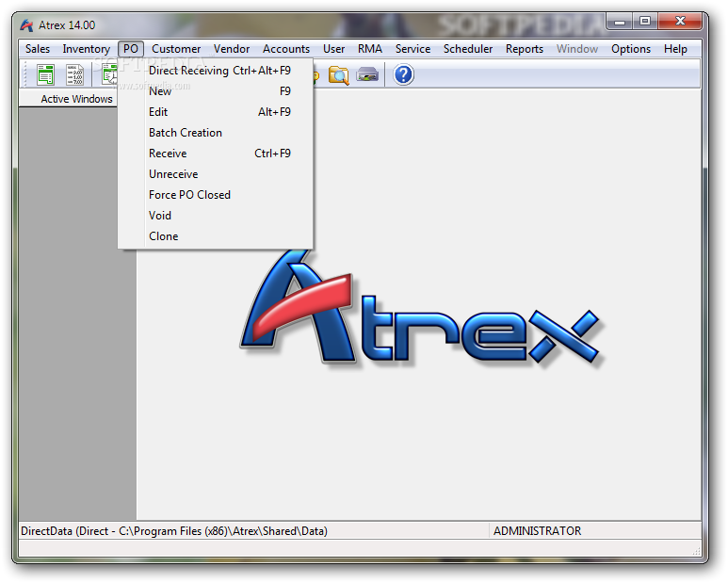Open the Inventory menu
Viewport: 728px width, 583px height.
pos(87,49)
